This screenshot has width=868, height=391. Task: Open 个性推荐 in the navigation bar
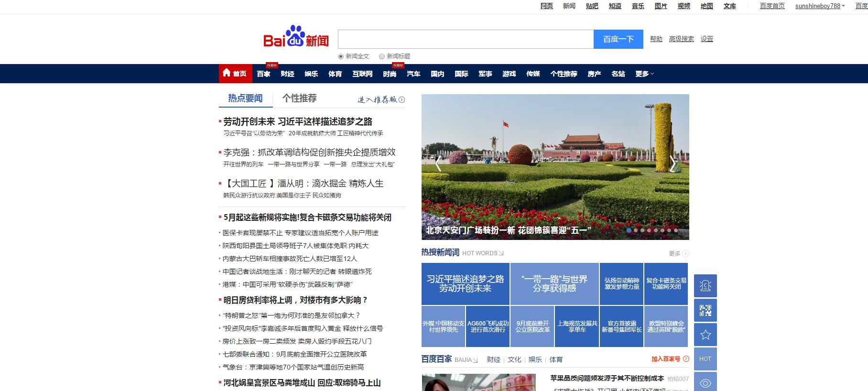coord(564,74)
